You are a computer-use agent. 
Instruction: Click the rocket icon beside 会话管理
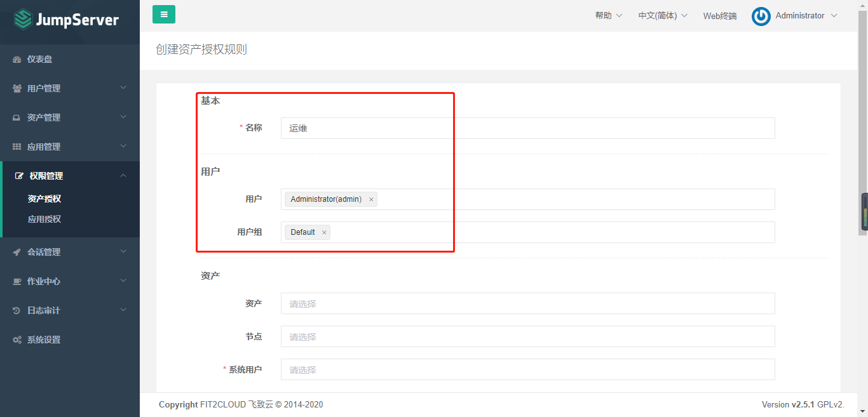[x=17, y=253]
